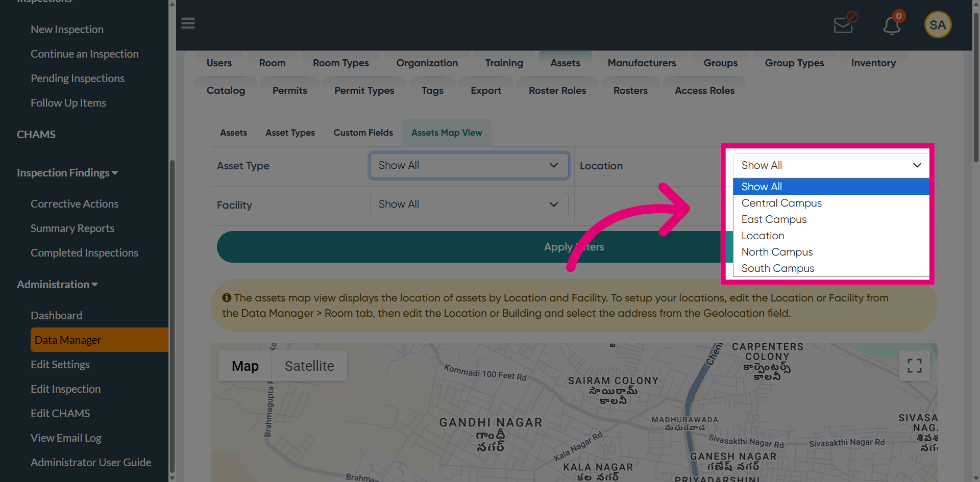Open New Inspection in sidebar
Image resolution: width=980 pixels, height=482 pixels.
click(x=67, y=30)
